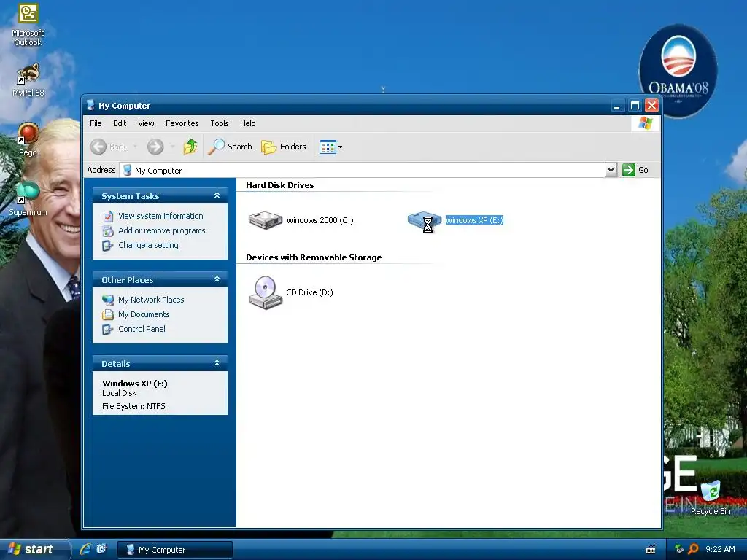Click the keyboard icon on the taskbar
The height and width of the screenshot is (560, 747).
tap(651, 550)
